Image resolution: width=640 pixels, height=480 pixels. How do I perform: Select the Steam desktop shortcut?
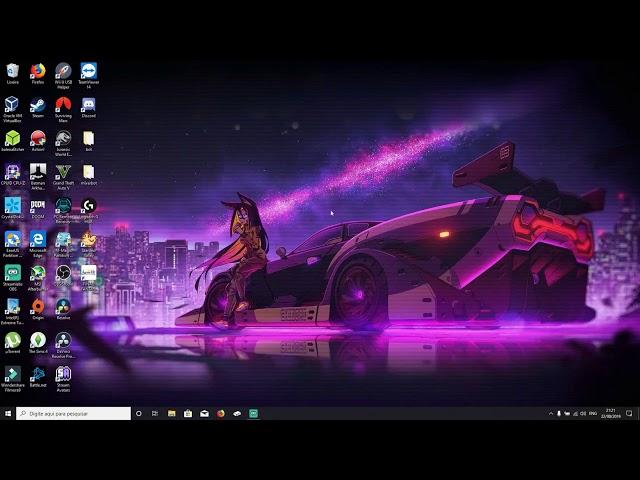pyautogui.click(x=38, y=107)
